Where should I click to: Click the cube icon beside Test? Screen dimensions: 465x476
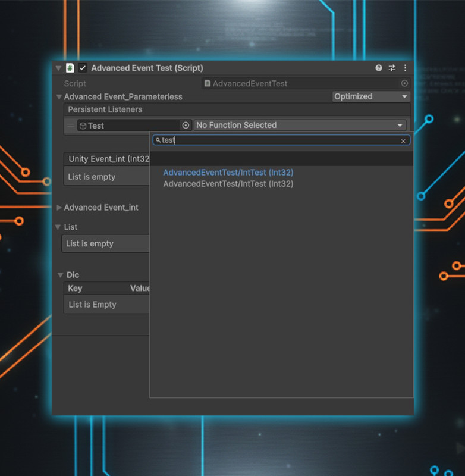point(83,126)
